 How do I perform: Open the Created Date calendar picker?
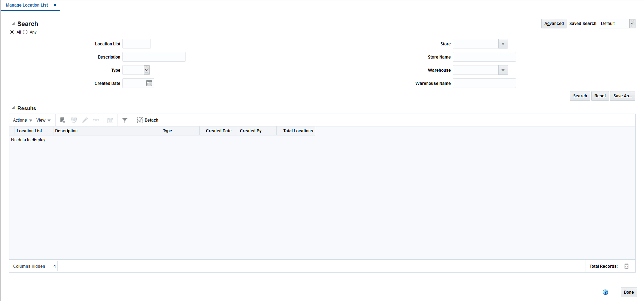(149, 83)
